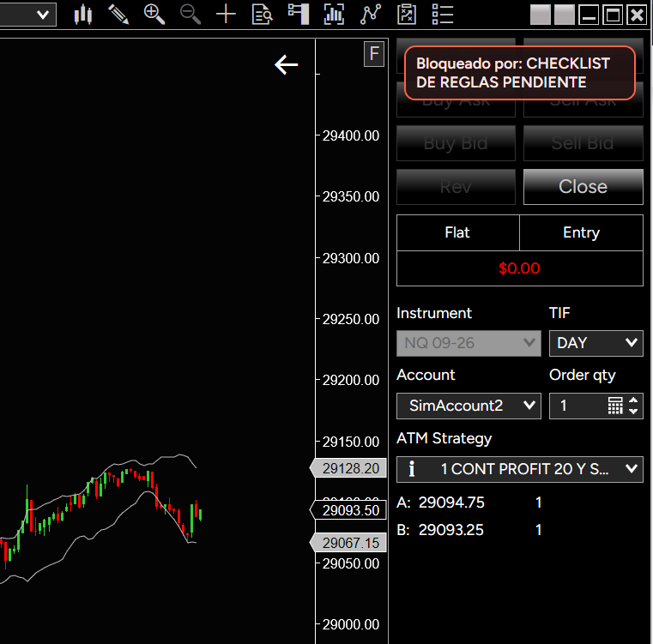The height and width of the screenshot is (644, 653).
Task: Open the bar type chart style icon
Action: 83,15
